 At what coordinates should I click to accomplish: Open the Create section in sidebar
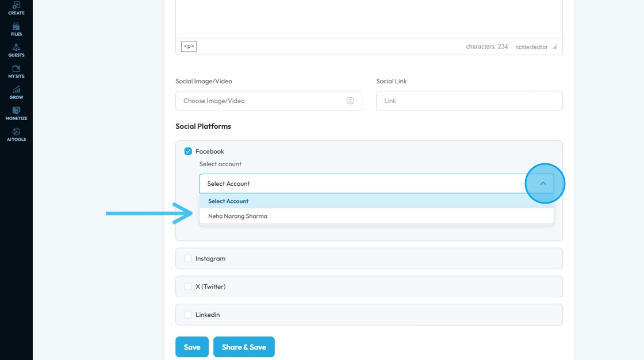pos(16,7)
